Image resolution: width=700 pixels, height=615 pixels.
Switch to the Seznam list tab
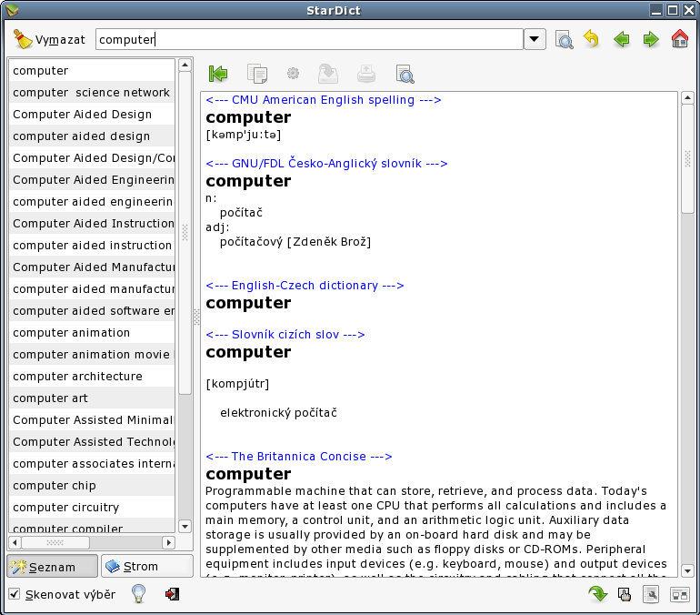coord(52,566)
